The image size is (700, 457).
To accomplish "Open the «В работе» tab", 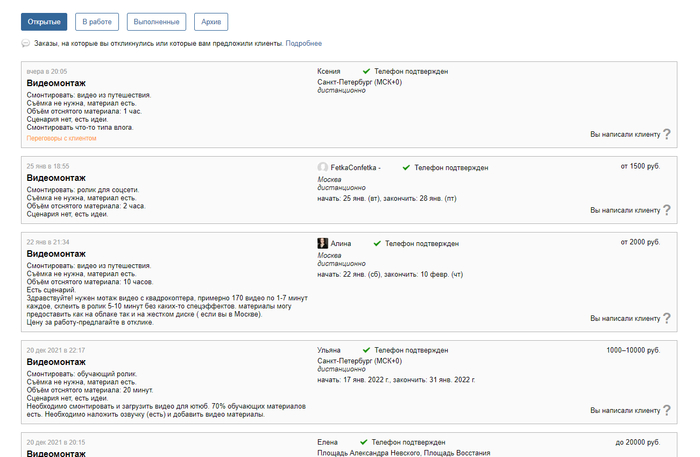I will [97, 21].
